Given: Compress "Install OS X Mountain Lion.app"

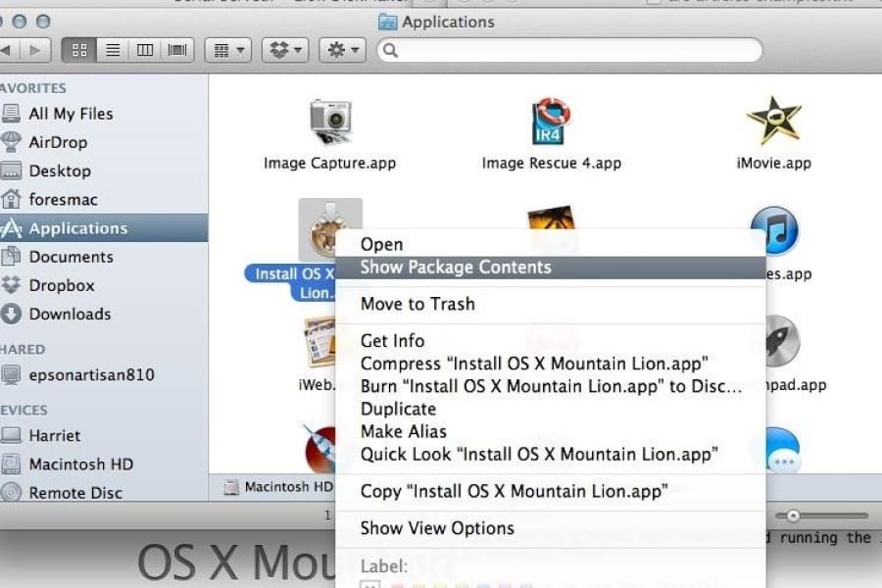Looking at the screenshot, I should pyautogui.click(x=550, y=364).
